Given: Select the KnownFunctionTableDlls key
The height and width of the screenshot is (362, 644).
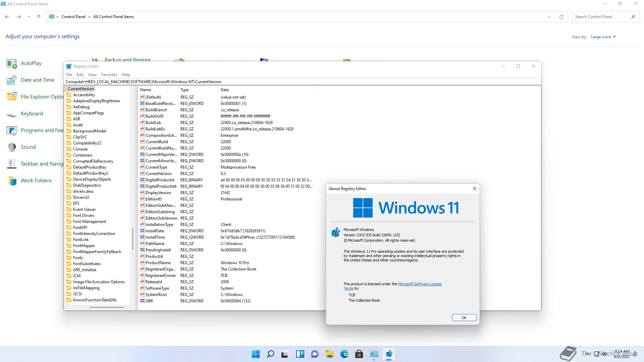Looking at the screenshot, I should click(x=95, y=300).
